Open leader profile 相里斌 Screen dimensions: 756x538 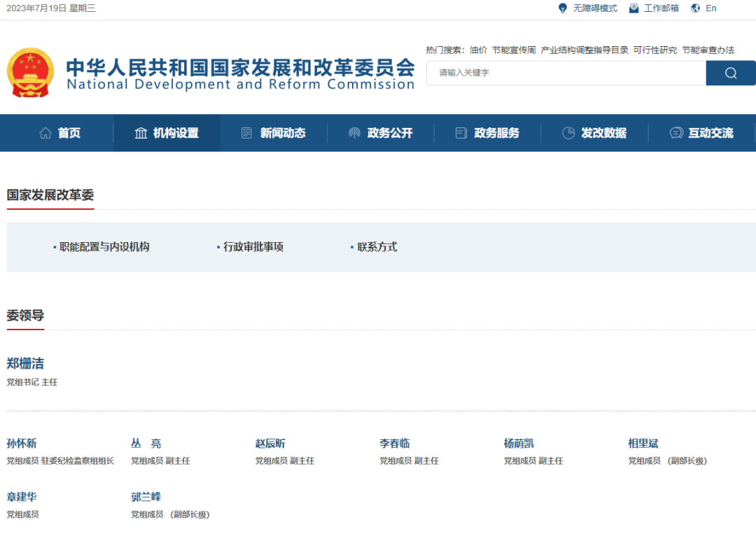click(643, 444)
